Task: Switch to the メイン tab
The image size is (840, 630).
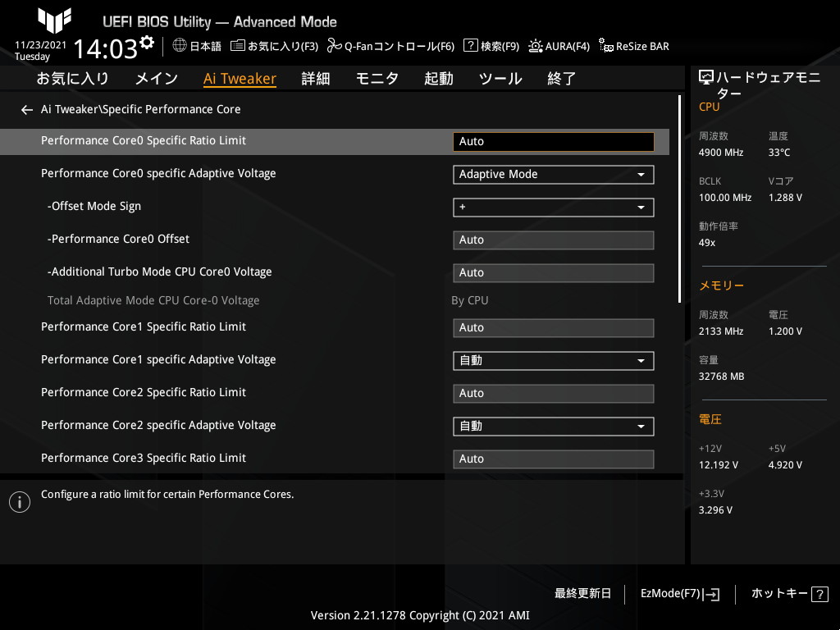Action: (x=157, y=79)
